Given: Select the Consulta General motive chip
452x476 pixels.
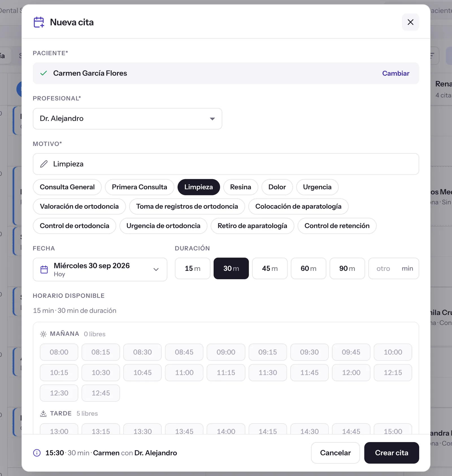Looking at the screenshot, I should pos(67,187).
